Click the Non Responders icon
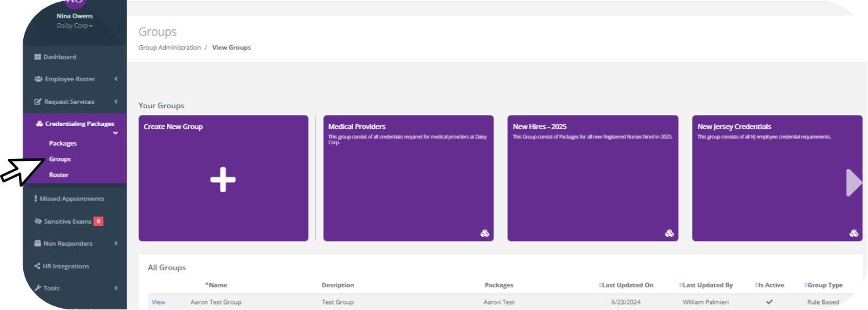The image size is (868, 310). click(37, 243)
